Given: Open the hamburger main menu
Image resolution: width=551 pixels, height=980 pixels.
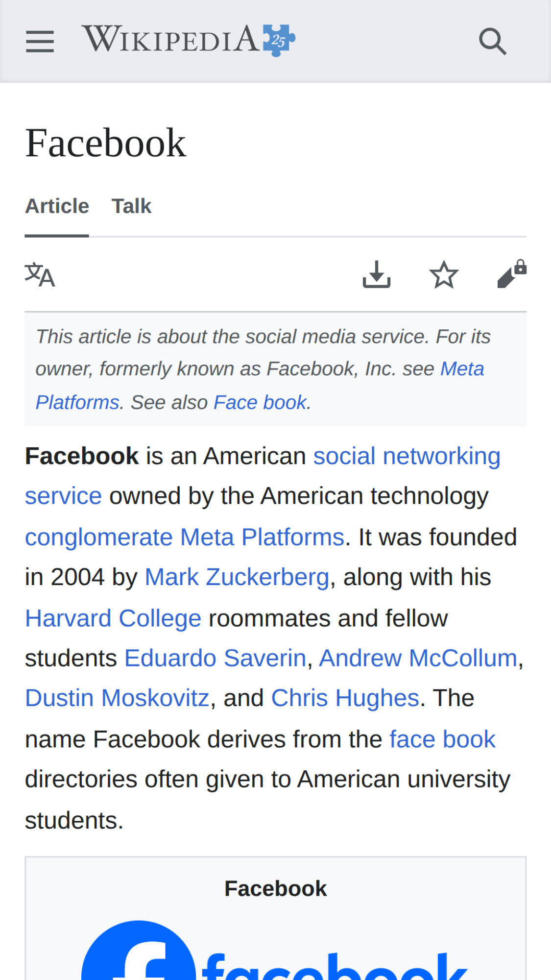Looking at the screenshot, I should (40, 41).
